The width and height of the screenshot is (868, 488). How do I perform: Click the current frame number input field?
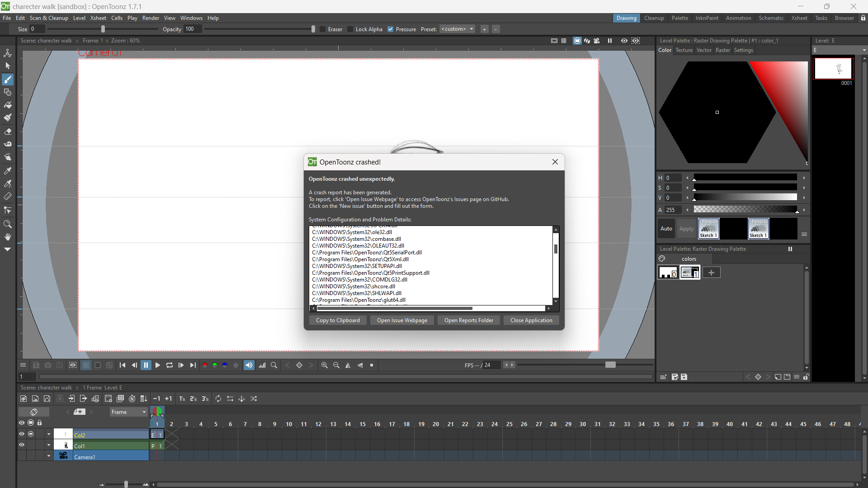tap(26, 376)
